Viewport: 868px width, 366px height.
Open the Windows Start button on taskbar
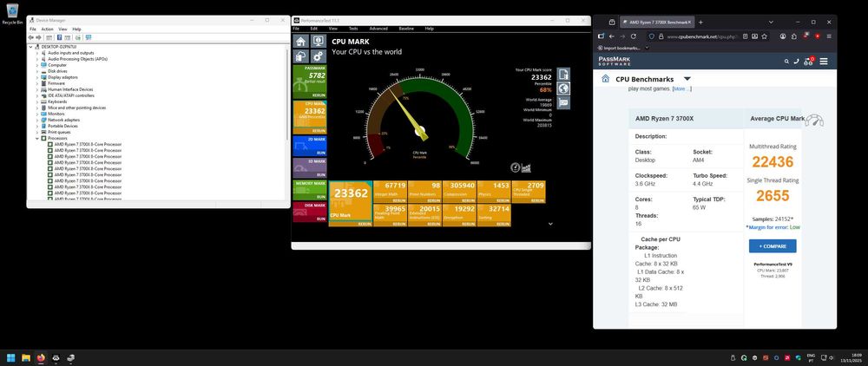click(10, 357)
